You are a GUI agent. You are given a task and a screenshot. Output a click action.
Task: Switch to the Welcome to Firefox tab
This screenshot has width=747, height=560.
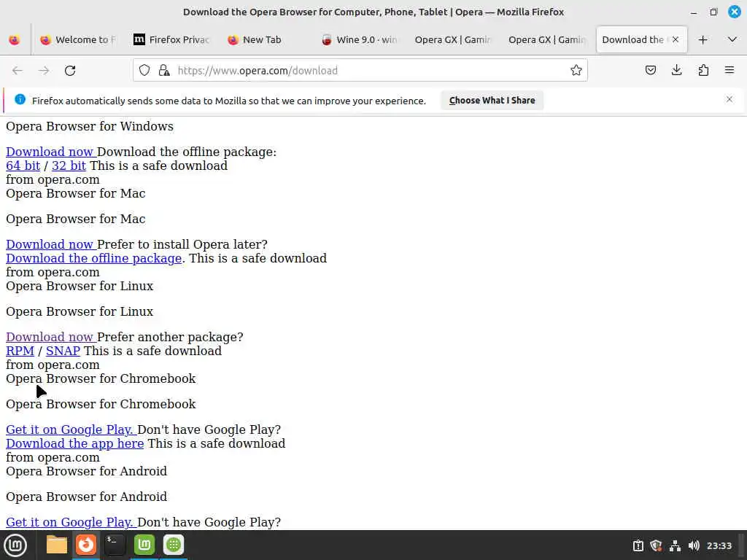(78, 40)
